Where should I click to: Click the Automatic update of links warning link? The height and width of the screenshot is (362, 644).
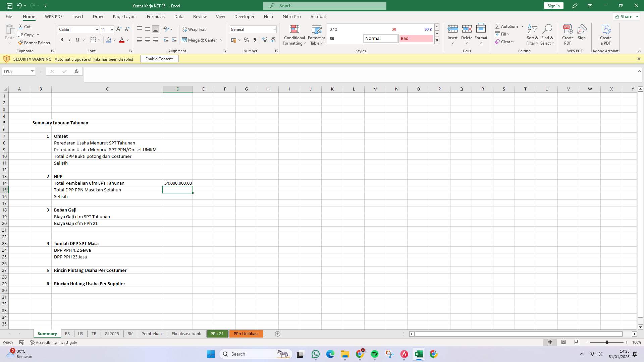[x=94, y=59]
